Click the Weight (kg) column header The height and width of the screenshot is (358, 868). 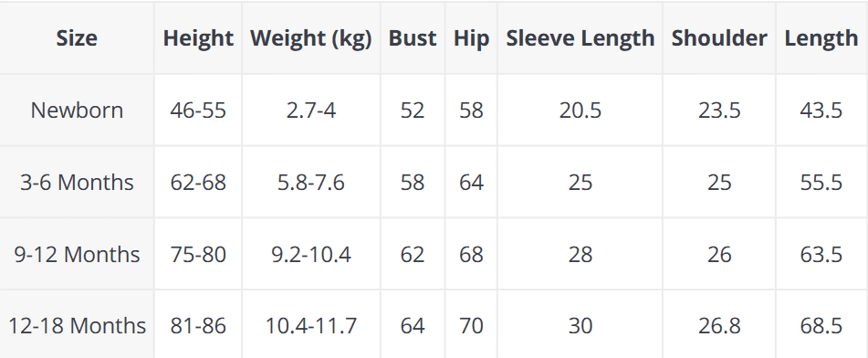click(x=311, y=38)
